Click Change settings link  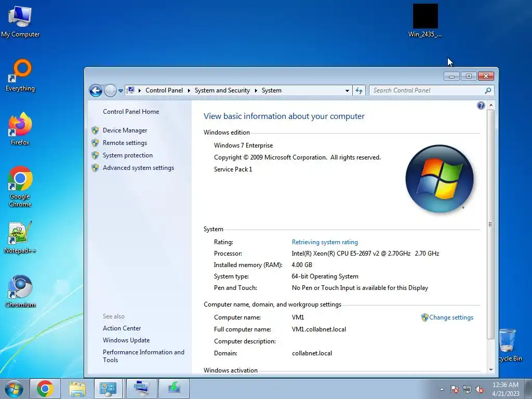pyautogui.click(x=451, y=317)
